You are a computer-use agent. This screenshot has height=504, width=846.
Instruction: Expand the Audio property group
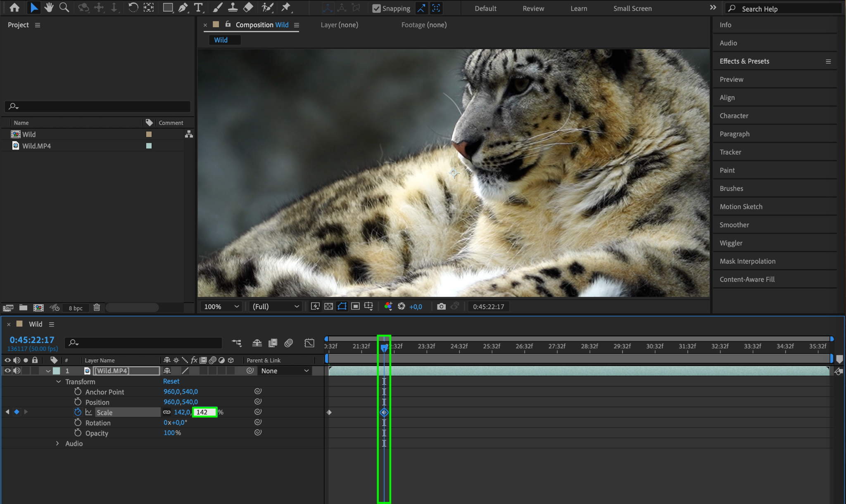pos(57,443)
